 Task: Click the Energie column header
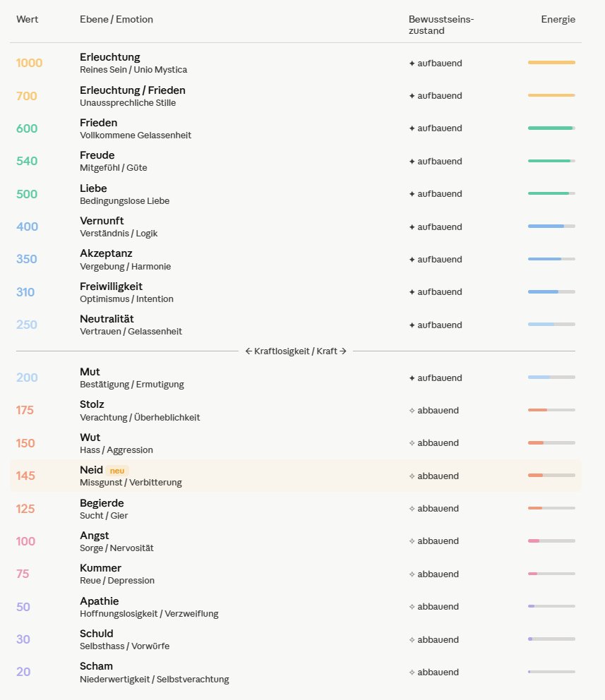(x=558, y=19)
